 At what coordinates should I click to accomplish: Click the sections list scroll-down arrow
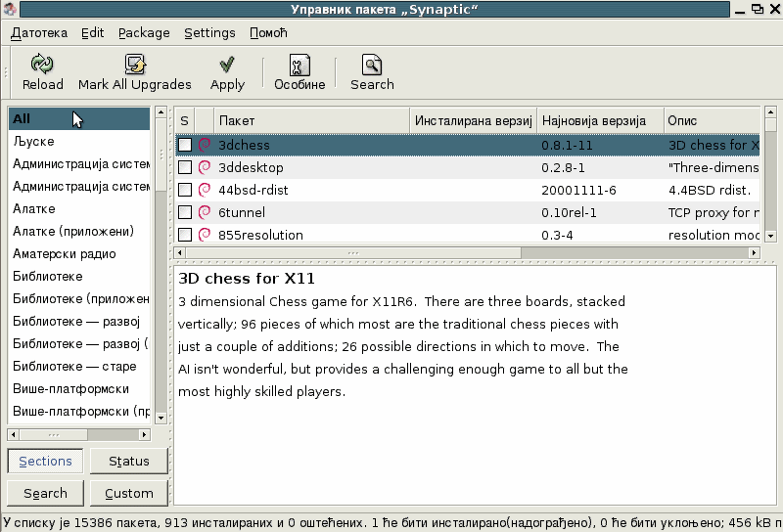[x=161, y=418]
